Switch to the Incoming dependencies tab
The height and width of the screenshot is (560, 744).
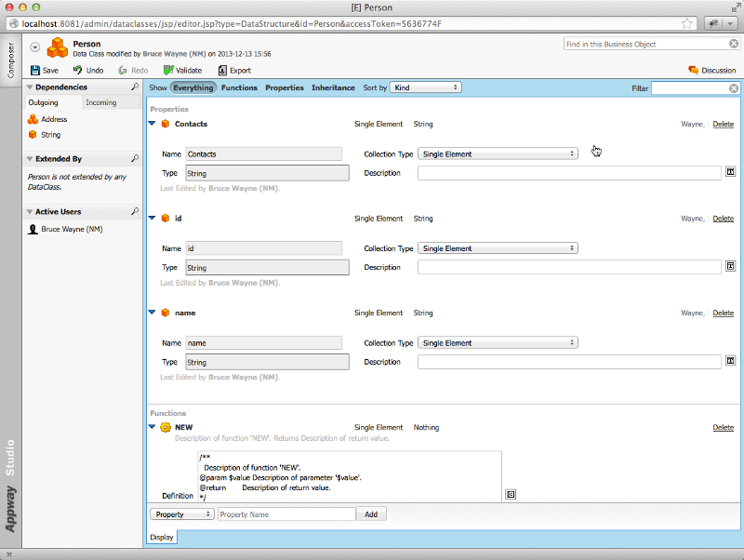coord(101,102)
